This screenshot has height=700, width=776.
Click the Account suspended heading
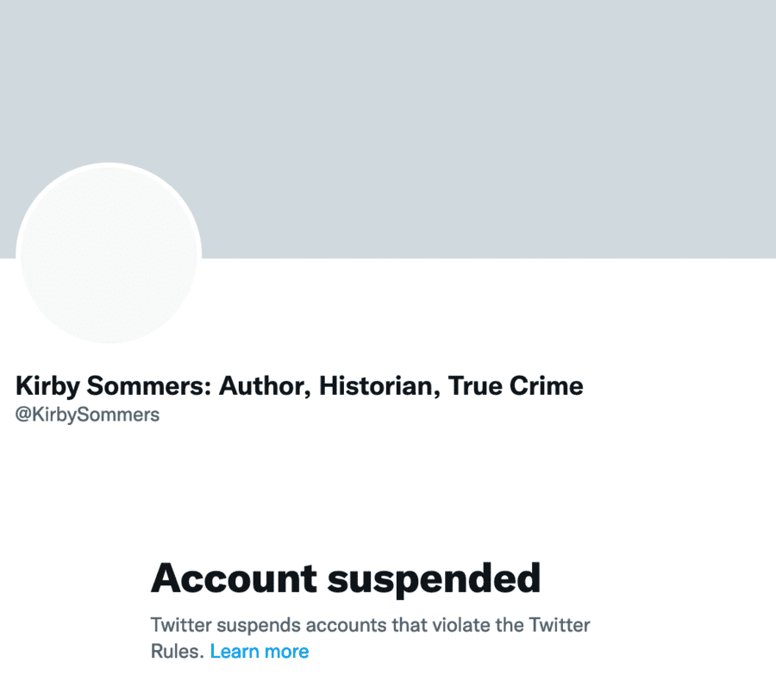[x=346, y=578]
